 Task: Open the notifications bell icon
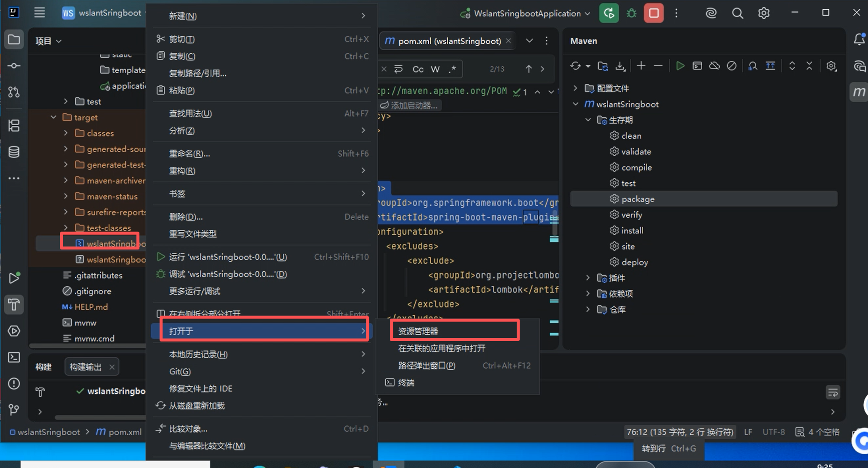pyautogui.click(x=859, y=39)
